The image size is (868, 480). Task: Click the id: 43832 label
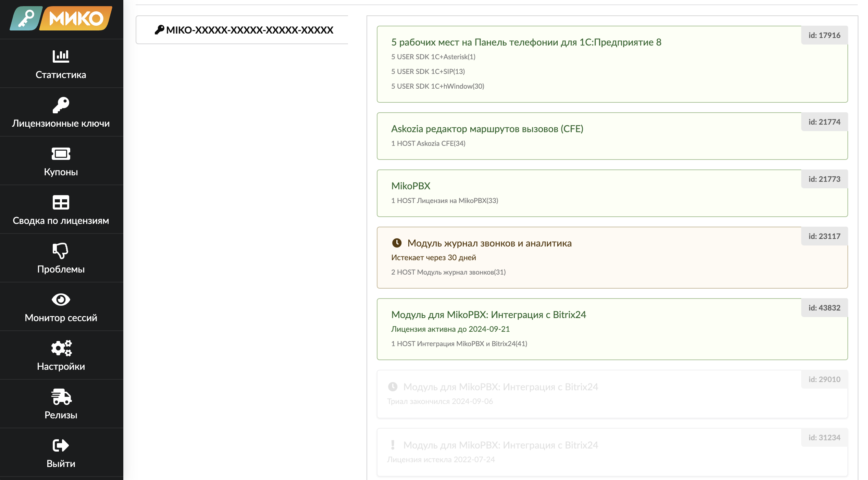(x=824, y=308)
